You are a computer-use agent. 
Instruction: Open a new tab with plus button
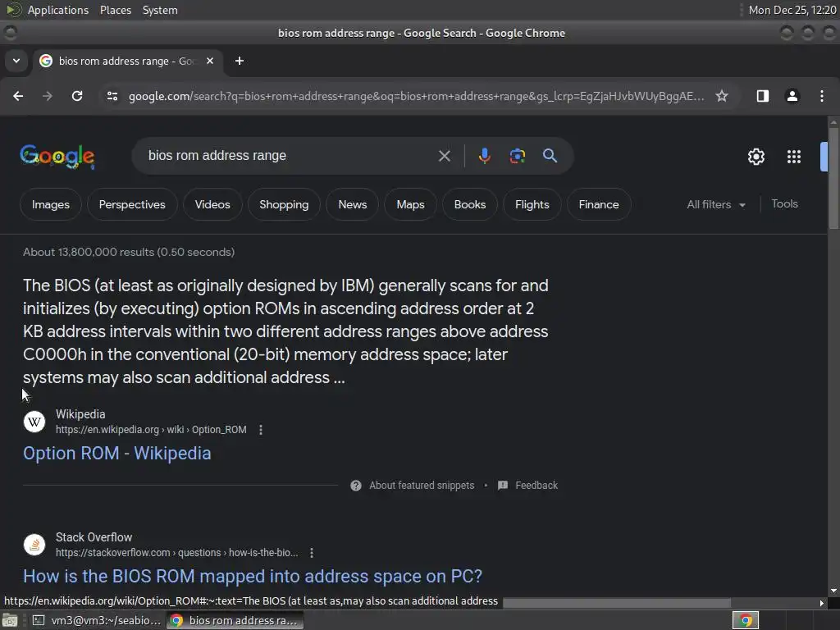coord(240,61)
